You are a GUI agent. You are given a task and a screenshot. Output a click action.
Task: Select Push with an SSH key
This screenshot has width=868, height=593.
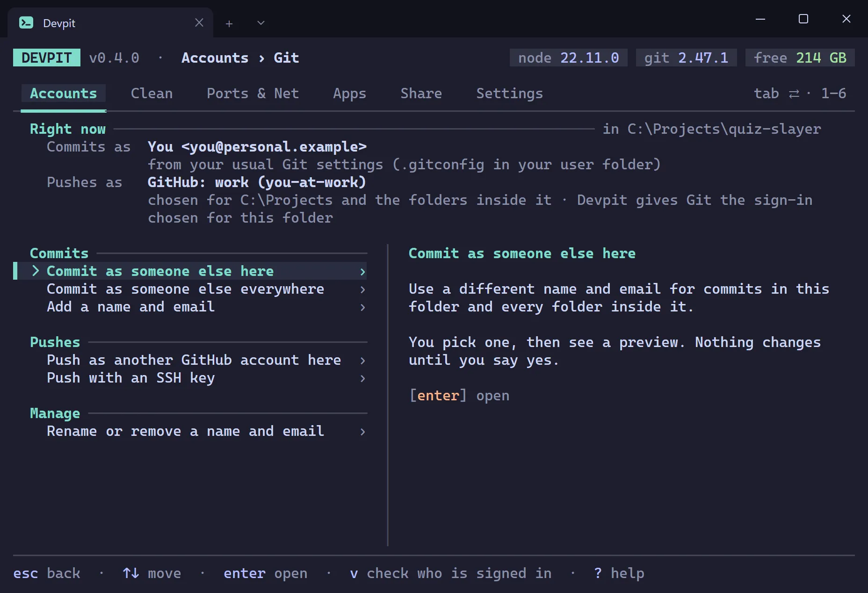click(190, 378)
